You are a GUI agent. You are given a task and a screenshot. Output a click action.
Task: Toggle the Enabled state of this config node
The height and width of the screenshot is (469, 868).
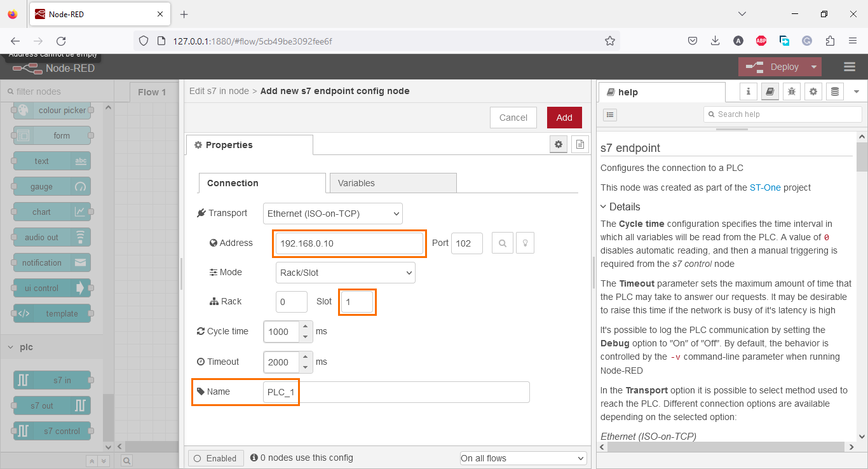tap(215, 458)
